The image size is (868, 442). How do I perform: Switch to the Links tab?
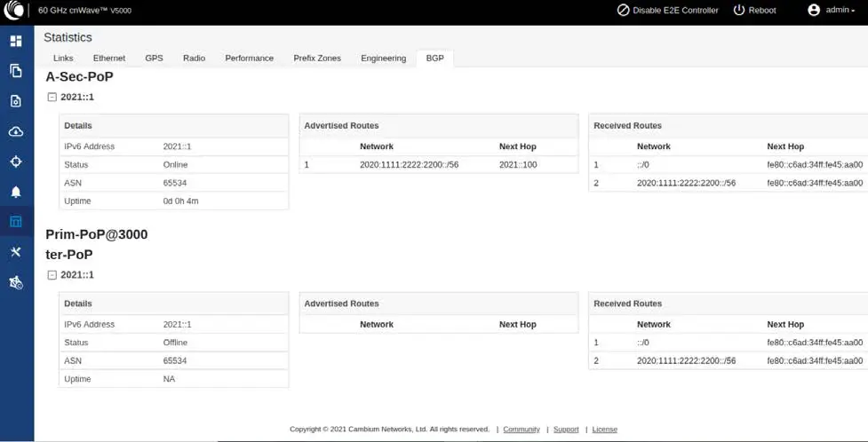63,58
